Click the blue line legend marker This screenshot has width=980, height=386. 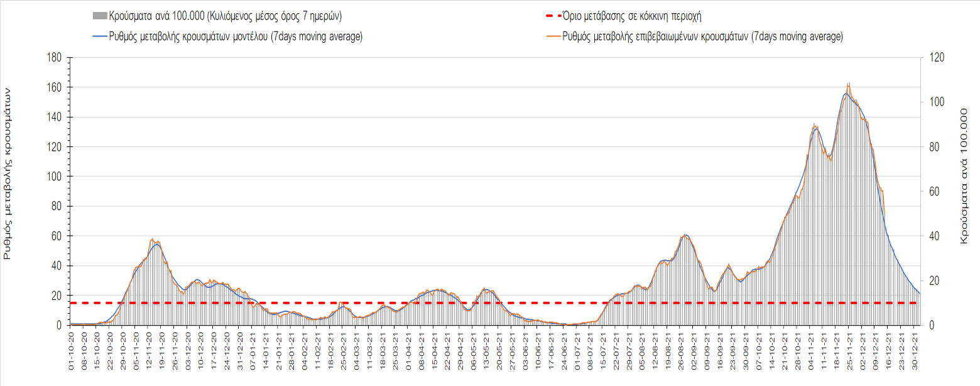pos(100,37)
